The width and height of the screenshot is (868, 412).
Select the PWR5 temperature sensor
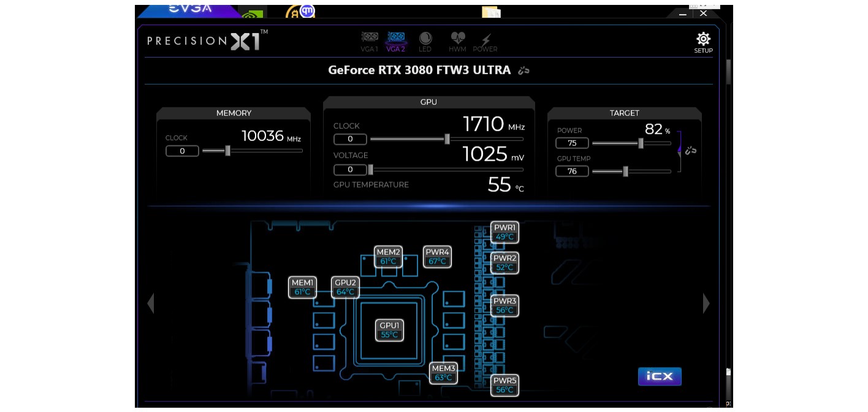pos(504,385)
